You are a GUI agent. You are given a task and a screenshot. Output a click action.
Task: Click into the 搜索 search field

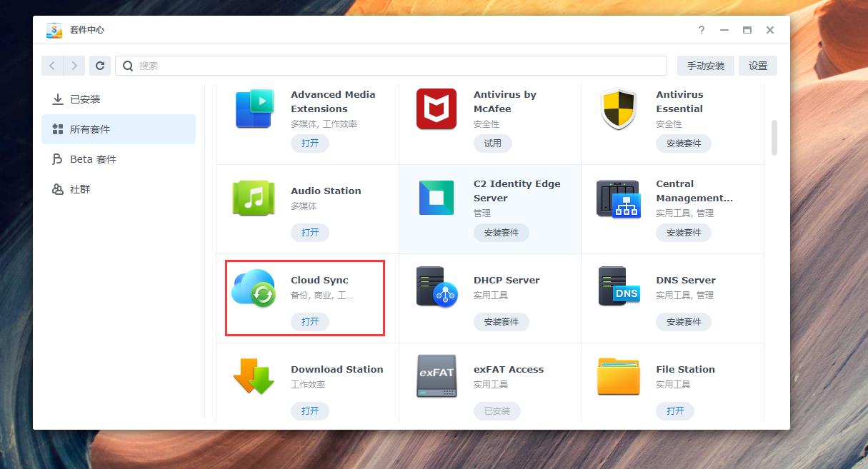pos(391,66)
